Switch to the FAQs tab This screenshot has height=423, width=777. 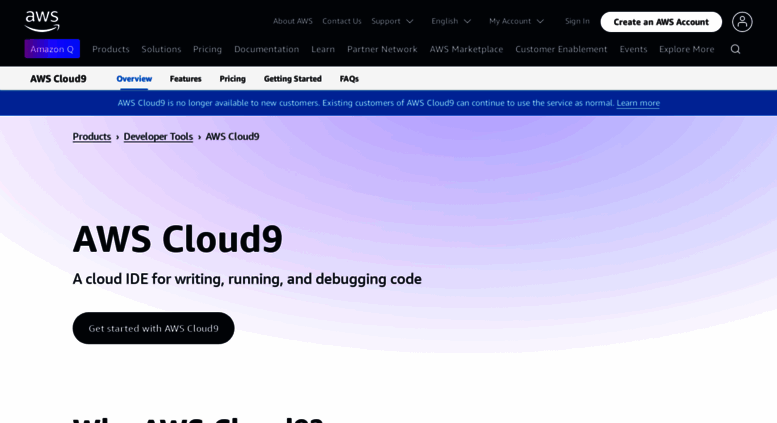pos(349,79)
